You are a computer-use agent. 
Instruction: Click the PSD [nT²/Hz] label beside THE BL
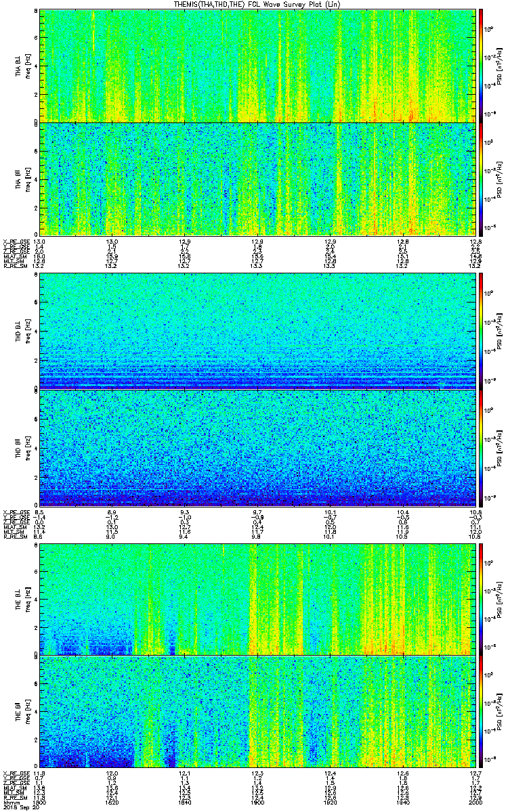(x=499, y=598)
